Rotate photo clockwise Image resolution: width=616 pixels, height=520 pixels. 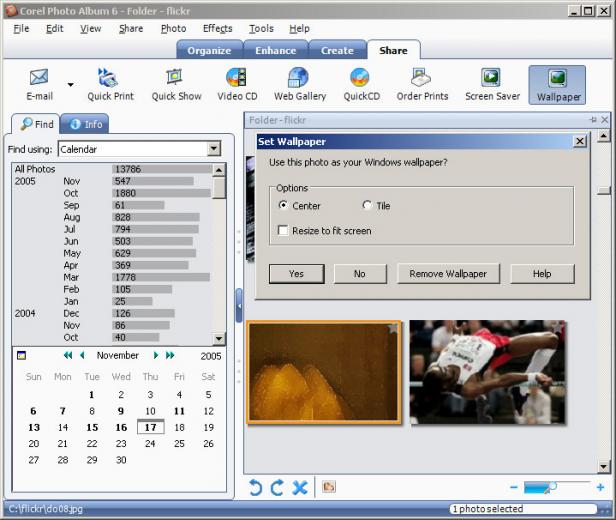tap(277, 487)
